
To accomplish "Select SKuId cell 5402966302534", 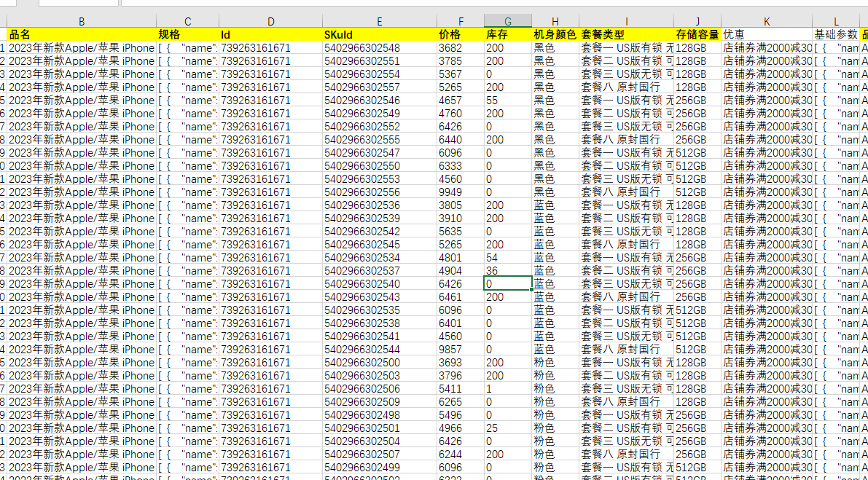I will pos(379,258).
